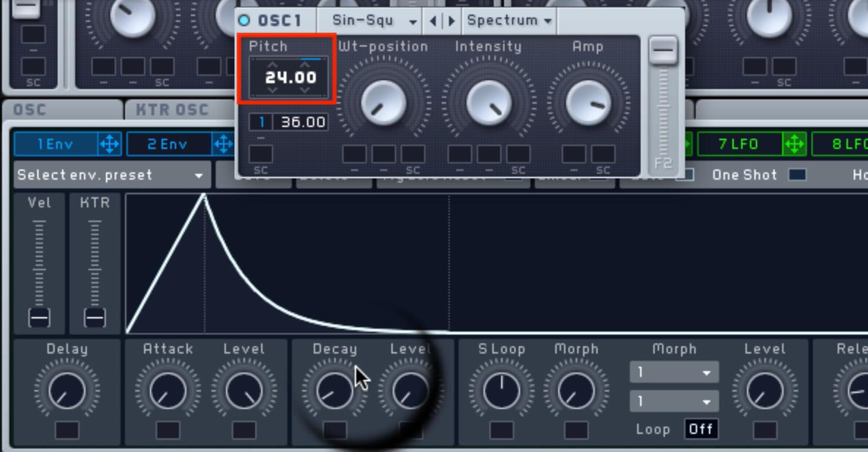Click the first modulation slot under Amp

(574, 154)
